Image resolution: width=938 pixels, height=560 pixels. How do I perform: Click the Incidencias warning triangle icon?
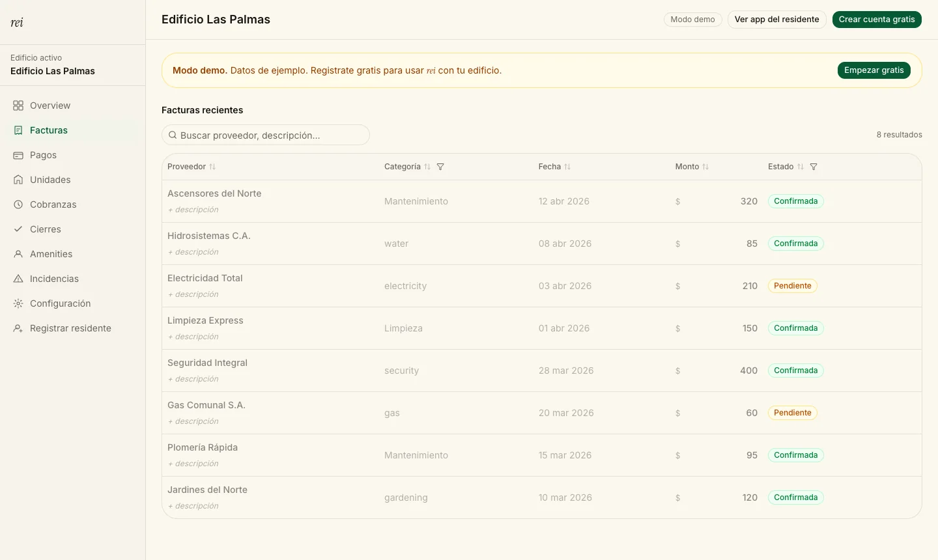[x=18, y=279]
